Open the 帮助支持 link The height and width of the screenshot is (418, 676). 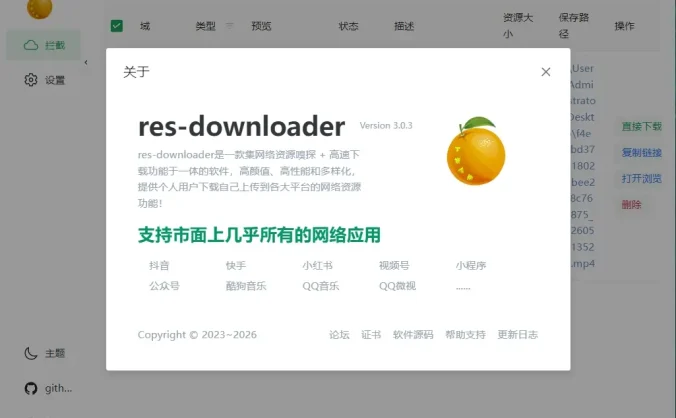[x=466, y=335]
